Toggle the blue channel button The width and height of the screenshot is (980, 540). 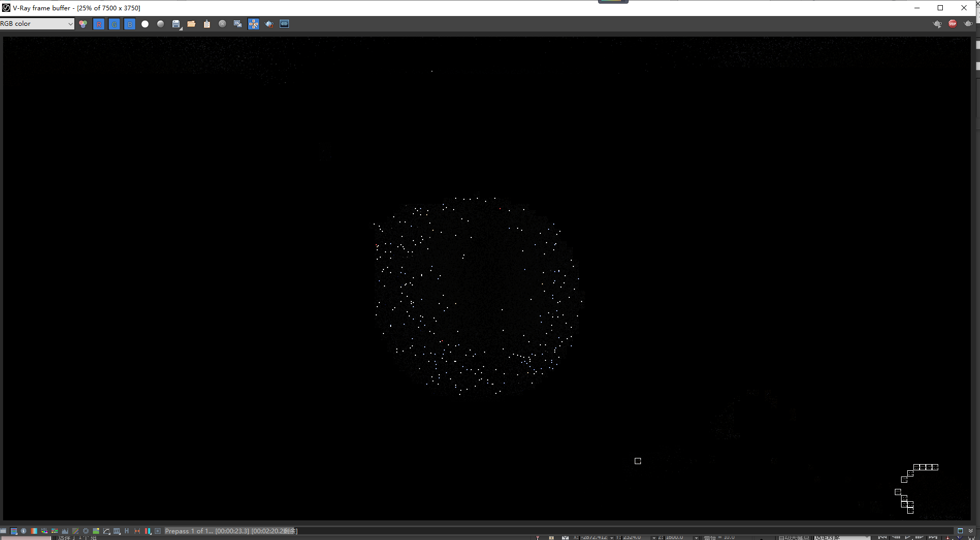[130, 24]
